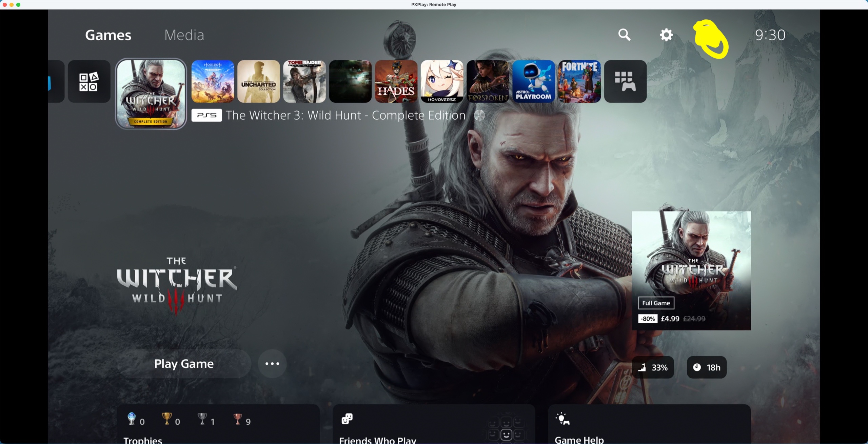Open the search magnifier icon
This screenshot has height=444, width=868.
pos(624,35)
